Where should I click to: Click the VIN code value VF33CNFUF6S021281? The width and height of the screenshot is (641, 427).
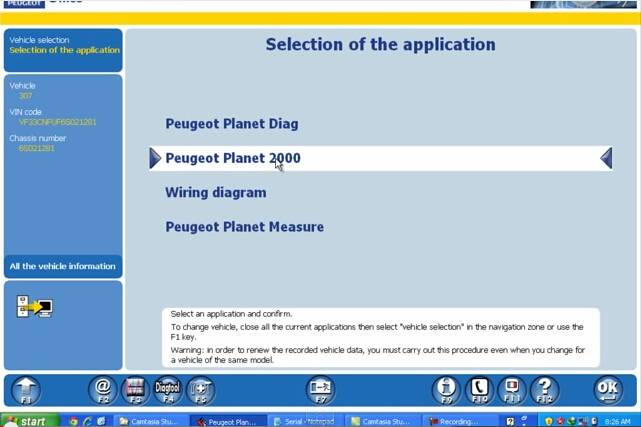point(58,122)
